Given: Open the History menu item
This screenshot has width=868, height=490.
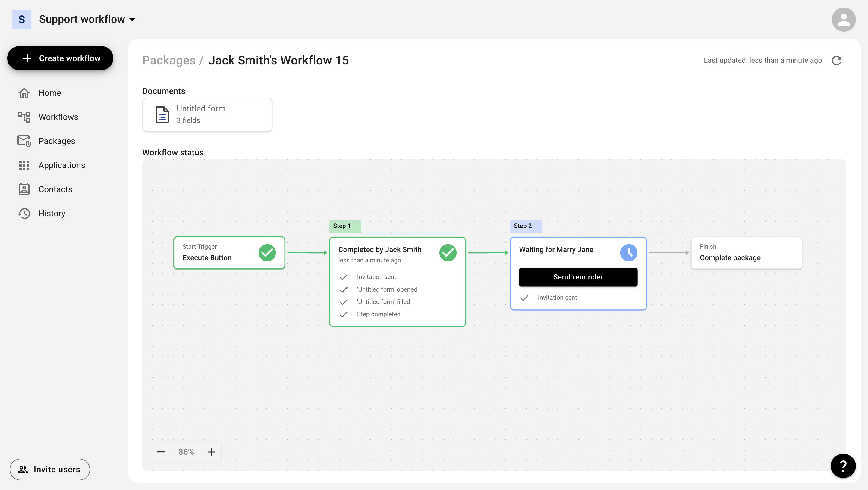Looking at the screenshot, I should pyautogui.click(x=52, y=214).
